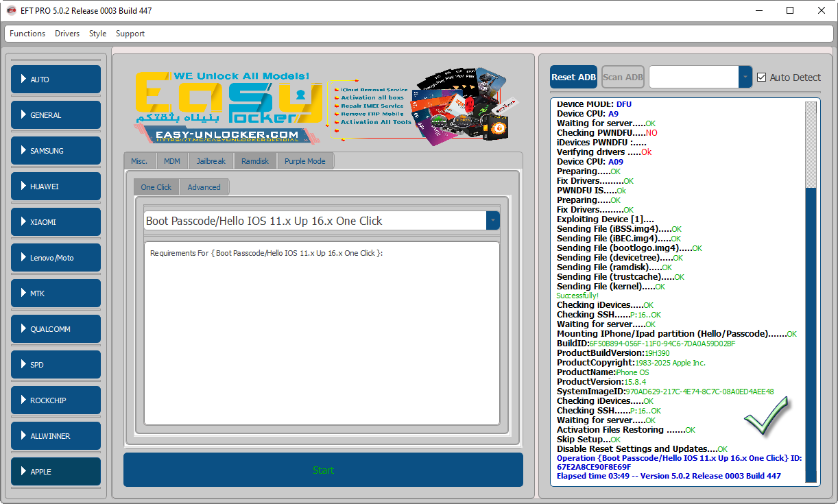Open the Style menu
Screen dimensions: 838x504
coord(98,34)
